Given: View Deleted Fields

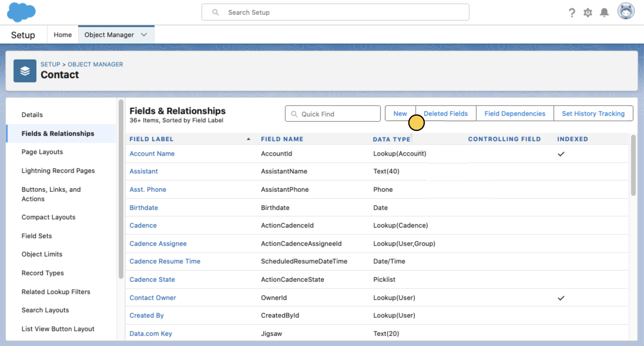Looking at the screenshot, I should tap(445, 113).
